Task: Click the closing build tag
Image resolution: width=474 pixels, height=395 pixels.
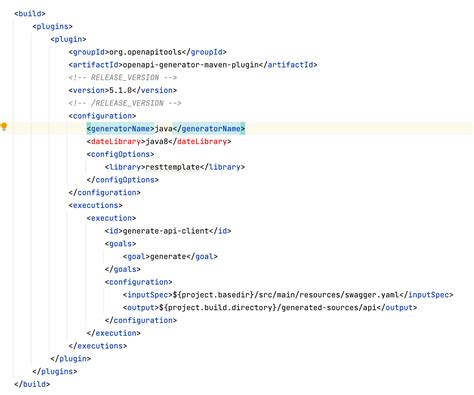Action: pos(32,384)
